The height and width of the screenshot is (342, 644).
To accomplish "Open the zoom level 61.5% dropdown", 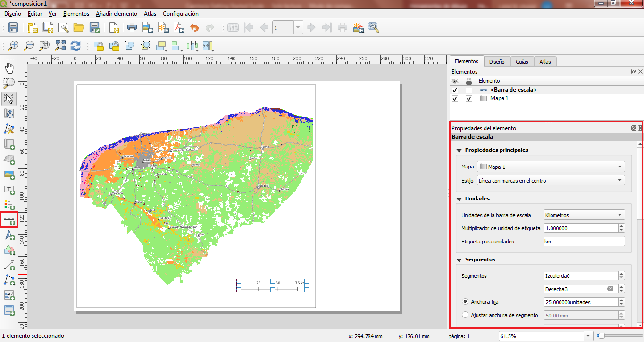I will pos(588,336).
